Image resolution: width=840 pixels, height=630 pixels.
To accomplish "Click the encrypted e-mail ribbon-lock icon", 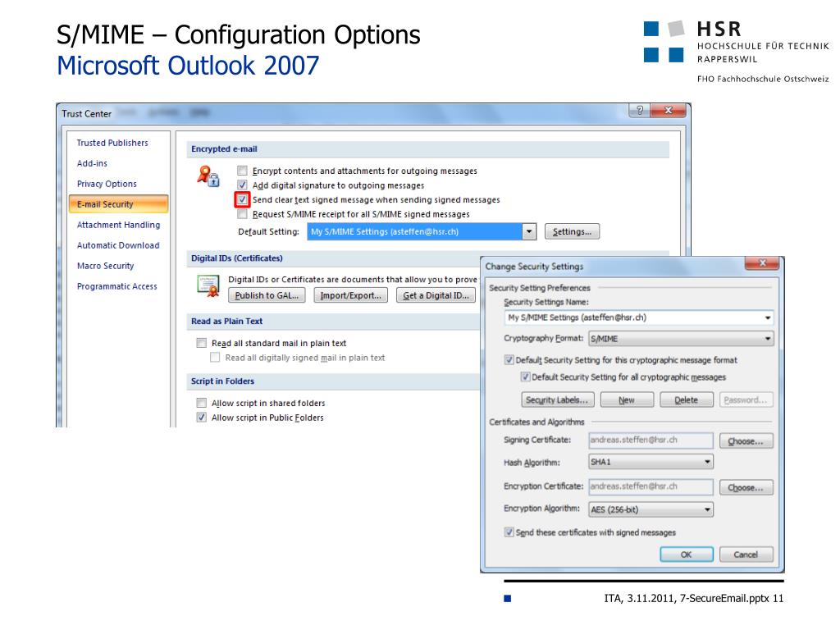I will (208, 176).
